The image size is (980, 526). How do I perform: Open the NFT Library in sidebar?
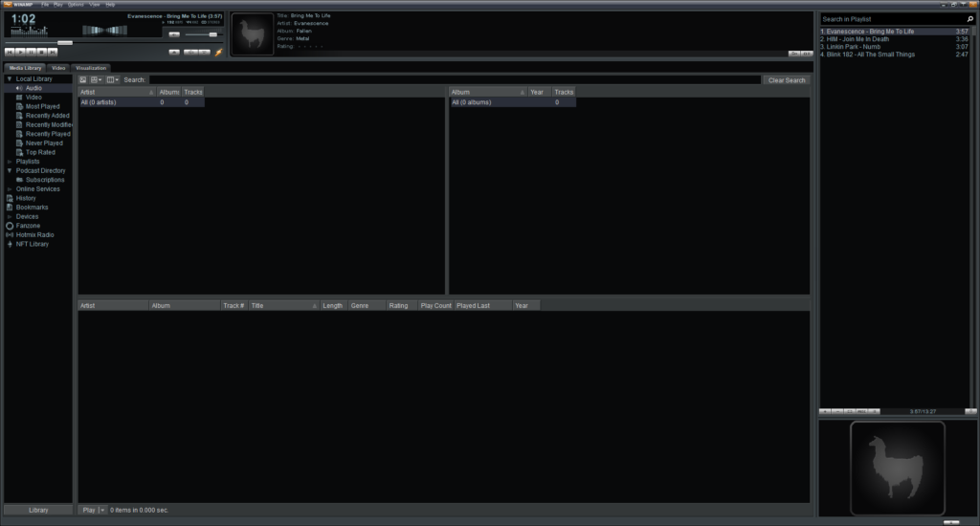32,244
